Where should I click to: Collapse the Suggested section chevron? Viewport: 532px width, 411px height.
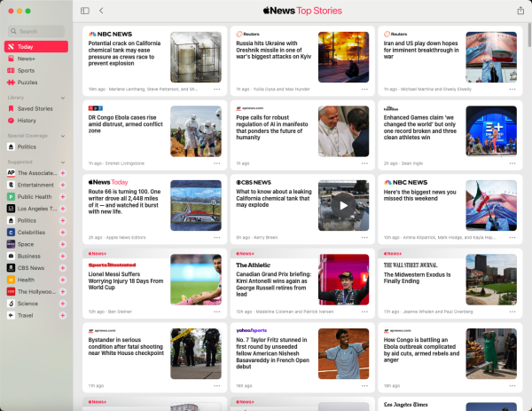63,162
